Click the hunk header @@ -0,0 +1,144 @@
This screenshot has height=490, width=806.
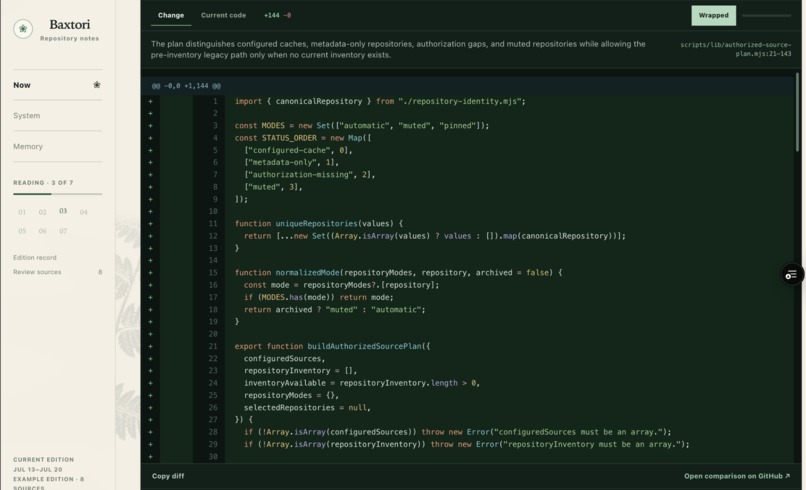click(x=186, y=86)
